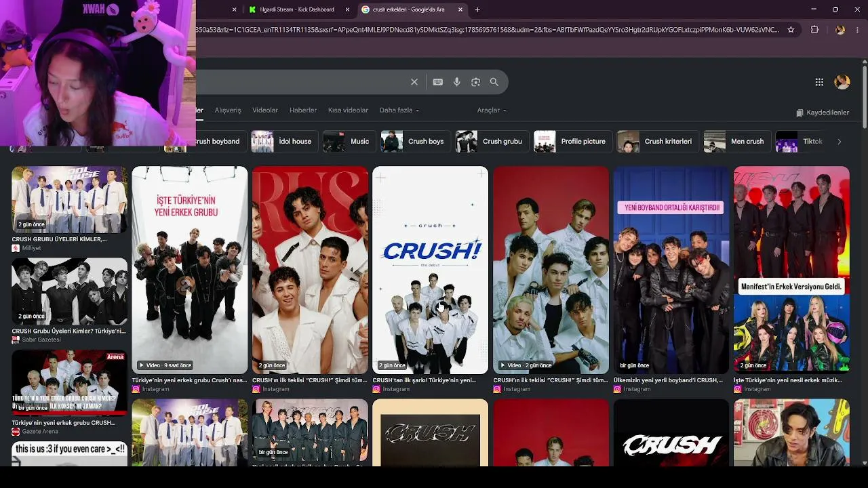
Task: Clear the search box with the X icon
Action: 414,82
